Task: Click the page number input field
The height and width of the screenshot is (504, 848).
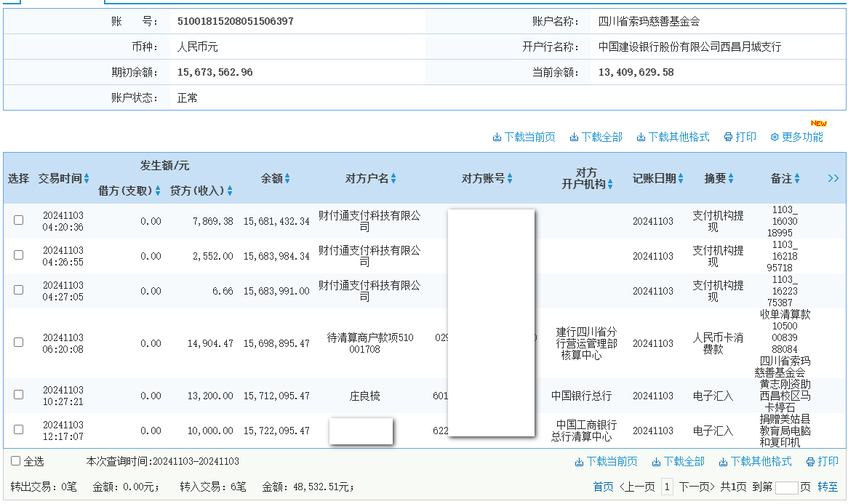Action: click(786, 487)
